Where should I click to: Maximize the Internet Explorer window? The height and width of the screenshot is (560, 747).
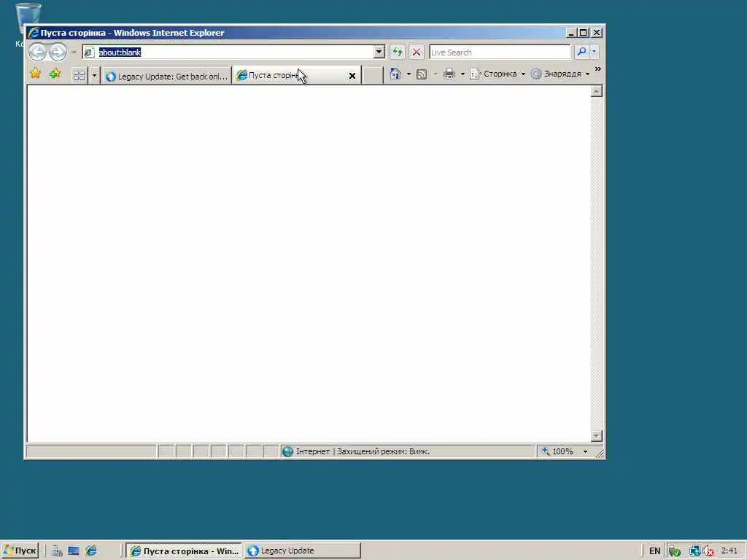pos(583,33)
